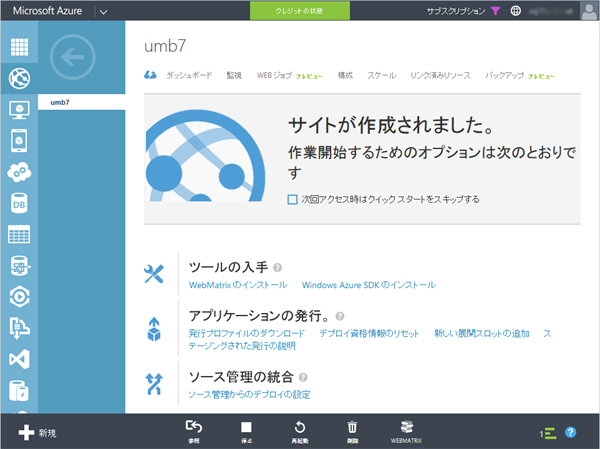Screen dimensions: 600x449
Task: Open HDInsight database icon in sidebar
Action: point(19,266)
